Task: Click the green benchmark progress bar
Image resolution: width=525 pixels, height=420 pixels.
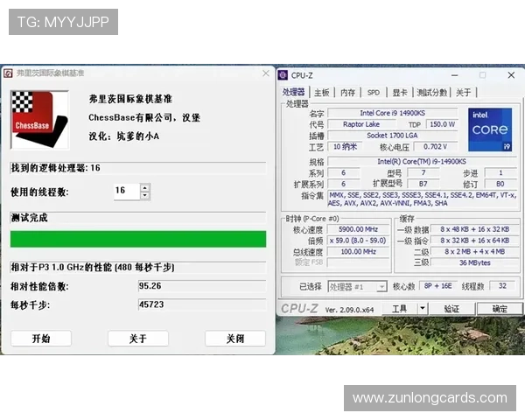Action: tap(138, 239)
